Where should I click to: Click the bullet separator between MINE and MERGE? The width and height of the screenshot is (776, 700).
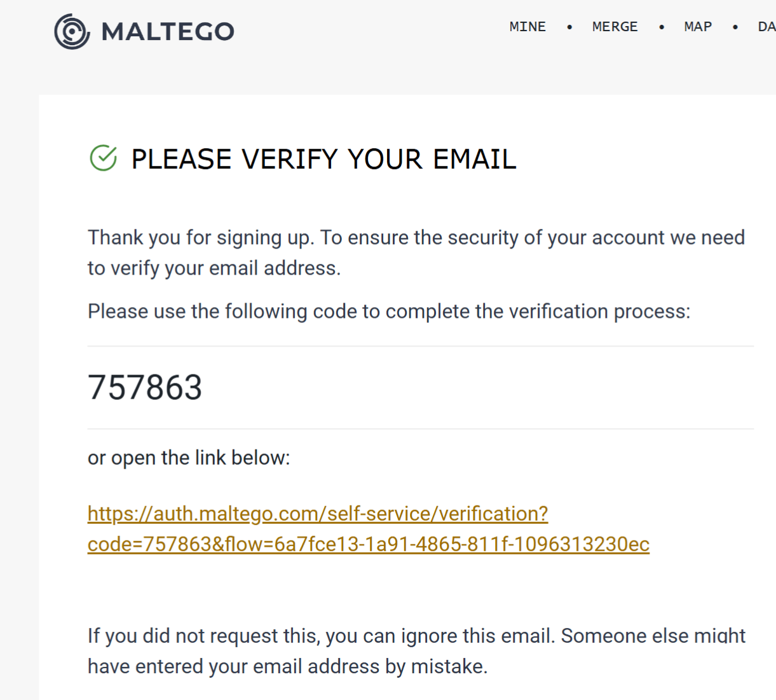click(x=569, y=27)
